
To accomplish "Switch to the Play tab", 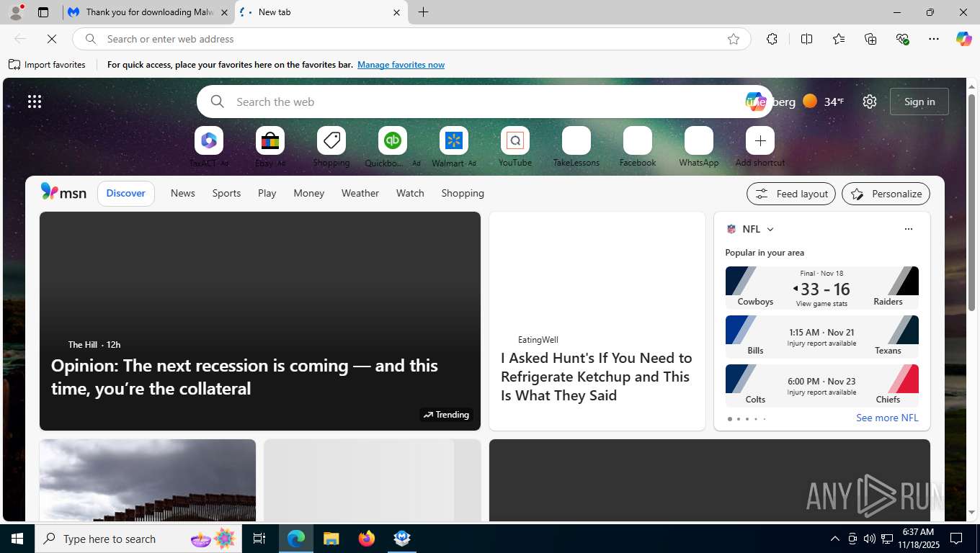I will click(267, 193).
